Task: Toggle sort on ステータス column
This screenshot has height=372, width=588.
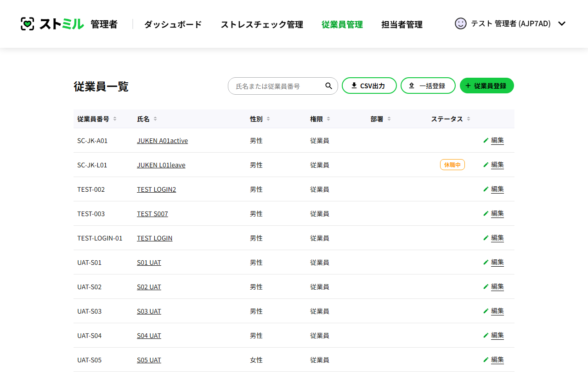Action: [469, 119]
